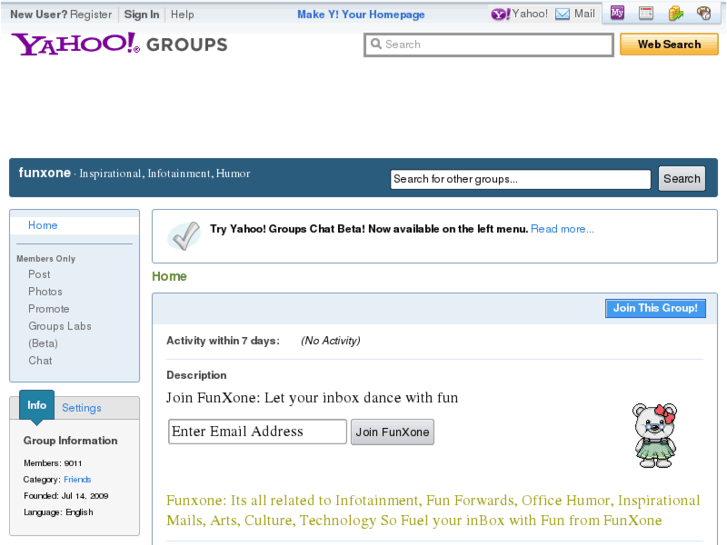Click the Web Search button
This screenshot has height=545, width=727.
click(669, 45)
